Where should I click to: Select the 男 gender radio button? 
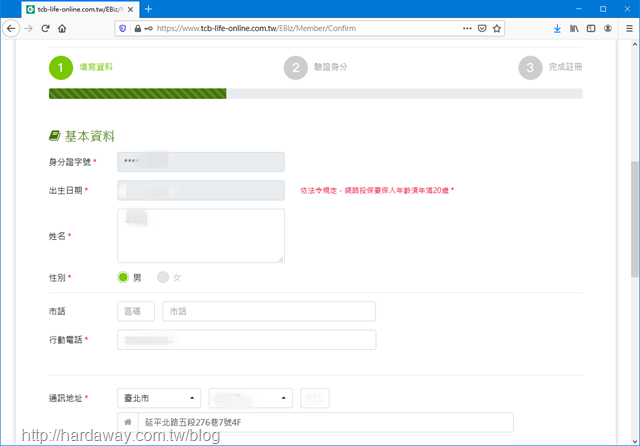pyautogui.click(x=123, y=277)
